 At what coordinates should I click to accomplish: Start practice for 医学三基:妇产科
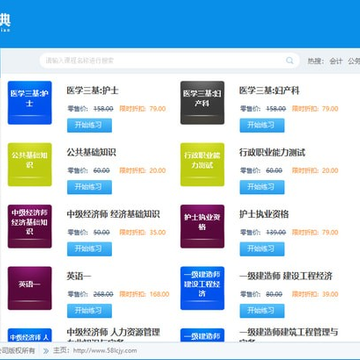click(262, 125)
